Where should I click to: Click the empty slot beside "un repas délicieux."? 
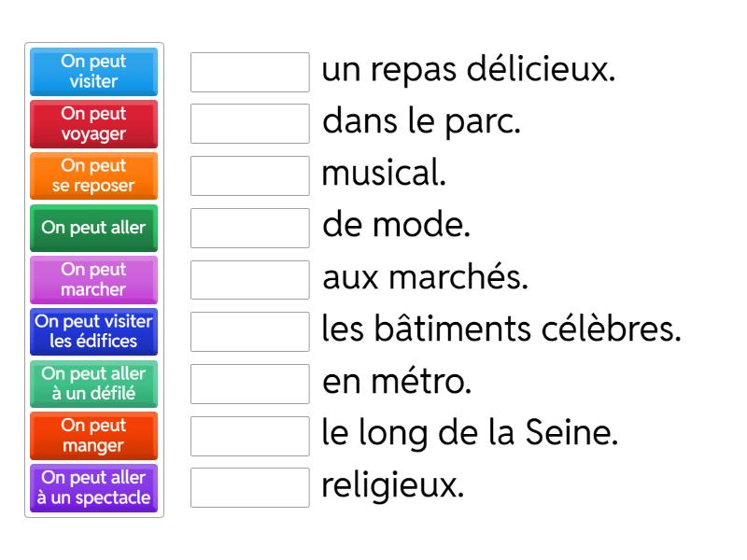click(x=248, y=71)
